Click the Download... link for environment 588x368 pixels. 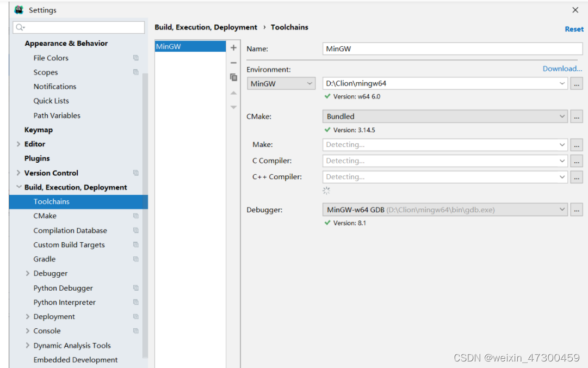[x=562, y=69]
